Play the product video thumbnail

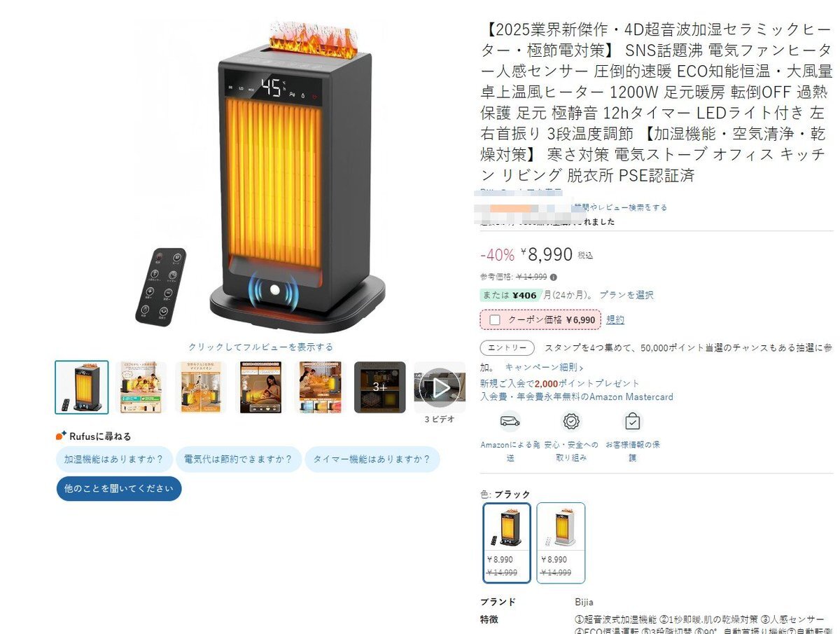click(440, 387)
